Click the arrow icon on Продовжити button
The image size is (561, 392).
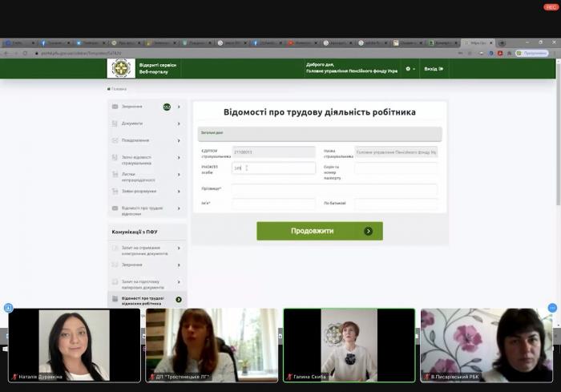(368, 231)
